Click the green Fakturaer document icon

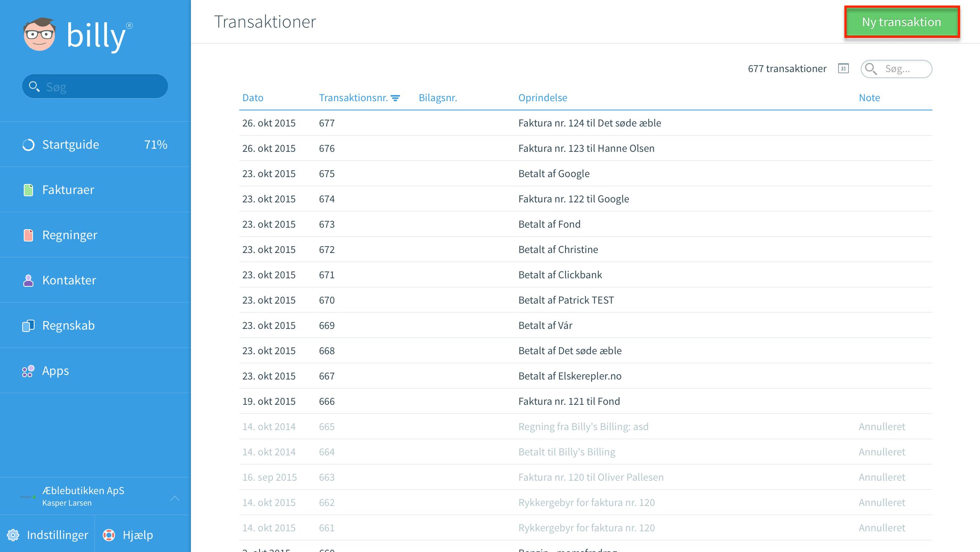(x=28, y=190)
